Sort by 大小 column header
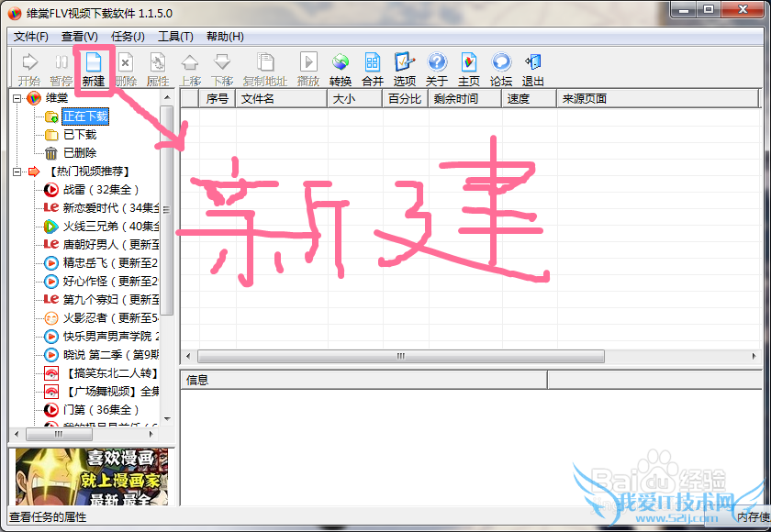This screenshot has height=532, width=771. (x=354, y=99)
